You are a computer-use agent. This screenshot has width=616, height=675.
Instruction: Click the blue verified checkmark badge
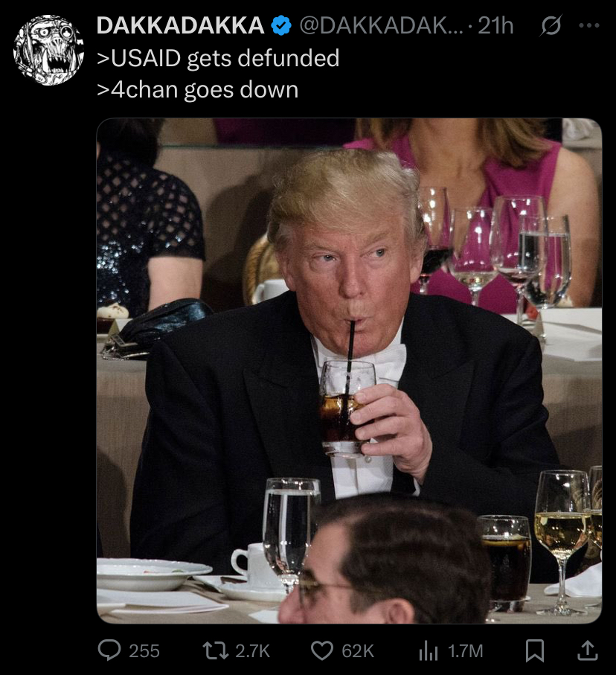click(281, 25)
